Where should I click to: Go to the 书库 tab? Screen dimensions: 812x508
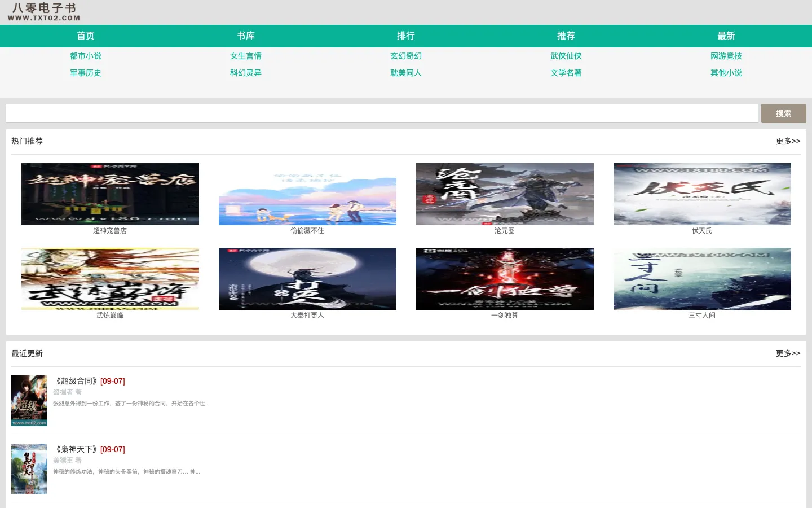pyautogui.click(x=246, y=36)
